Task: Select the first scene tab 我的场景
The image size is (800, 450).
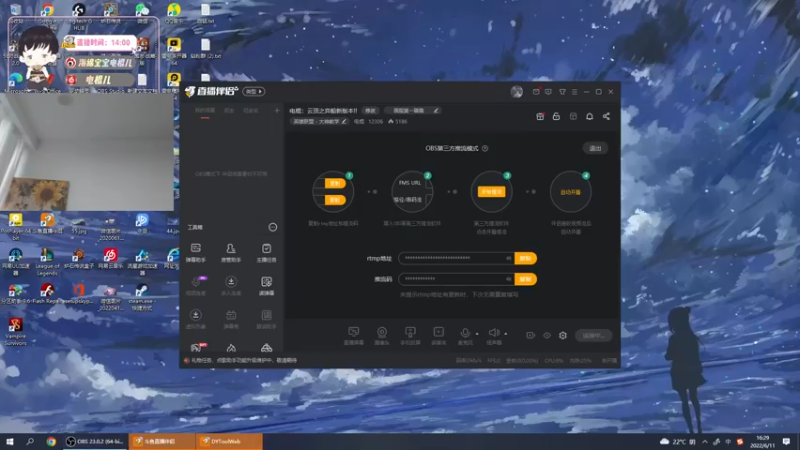Action: click(x=205, y=111)
